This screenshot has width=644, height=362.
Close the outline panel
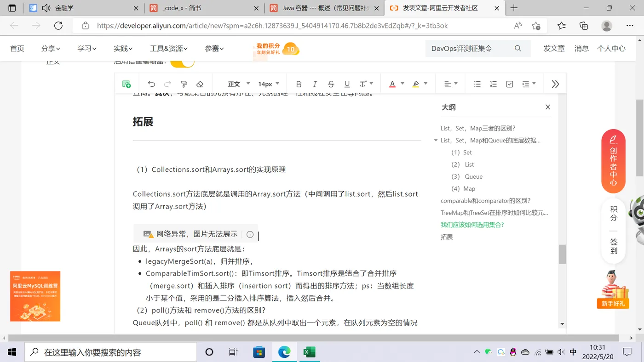point(547,107)
